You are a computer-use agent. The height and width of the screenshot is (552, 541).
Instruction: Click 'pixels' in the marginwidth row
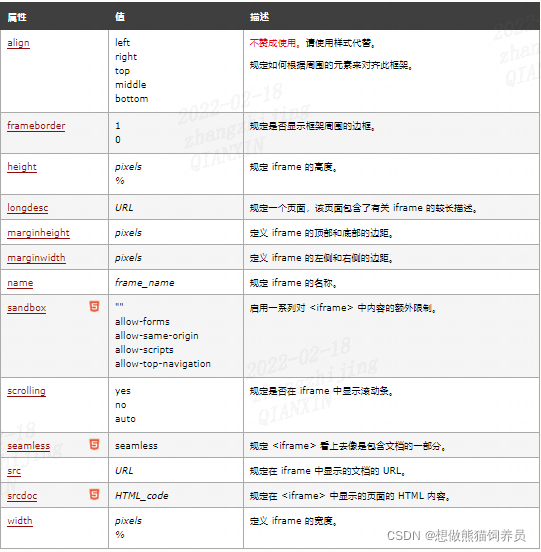click(x=128, y=258)
